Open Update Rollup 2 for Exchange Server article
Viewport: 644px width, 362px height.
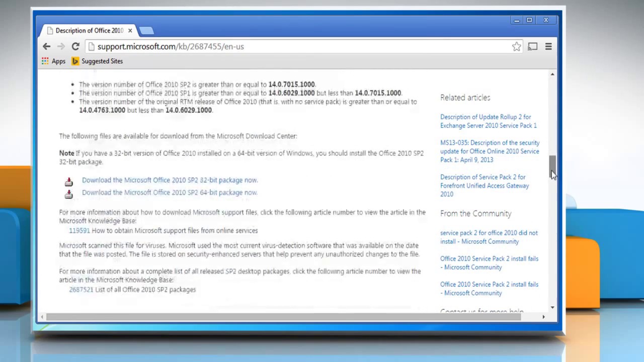[488, 121]
